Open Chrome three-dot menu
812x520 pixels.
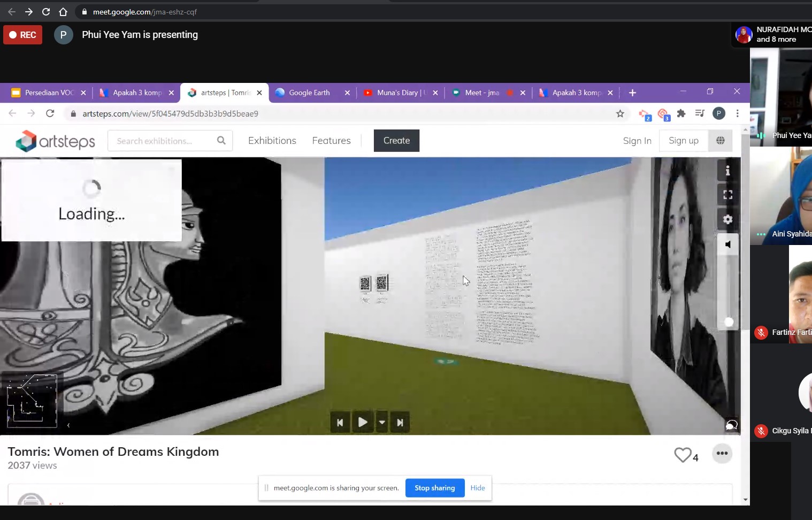(x=737, y=113)
